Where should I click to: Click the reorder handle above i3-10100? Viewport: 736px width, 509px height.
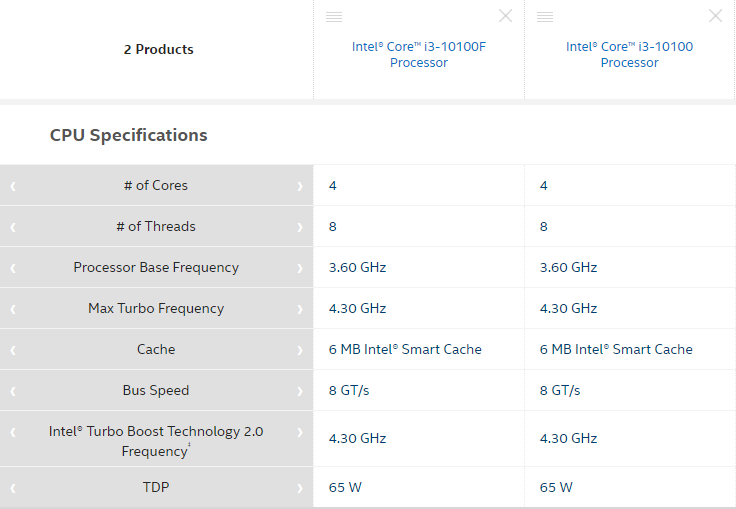pyautogui.click(x=545, y=17)
